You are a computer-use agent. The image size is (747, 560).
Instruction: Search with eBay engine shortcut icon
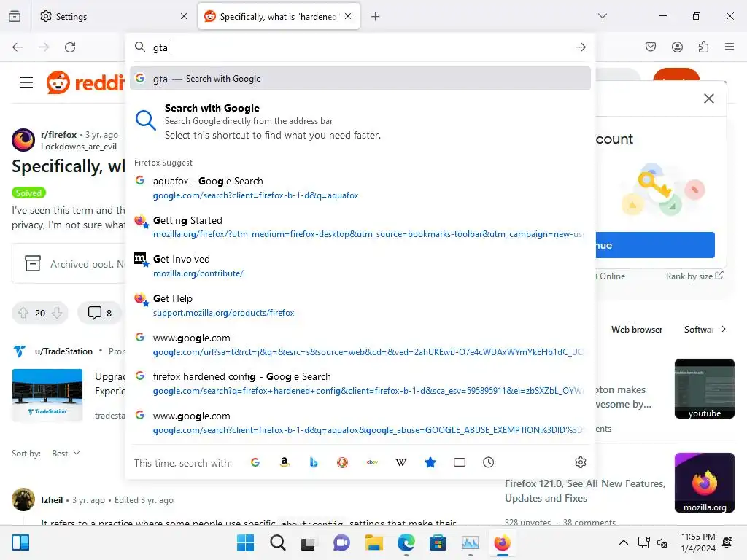coord(372,462)
